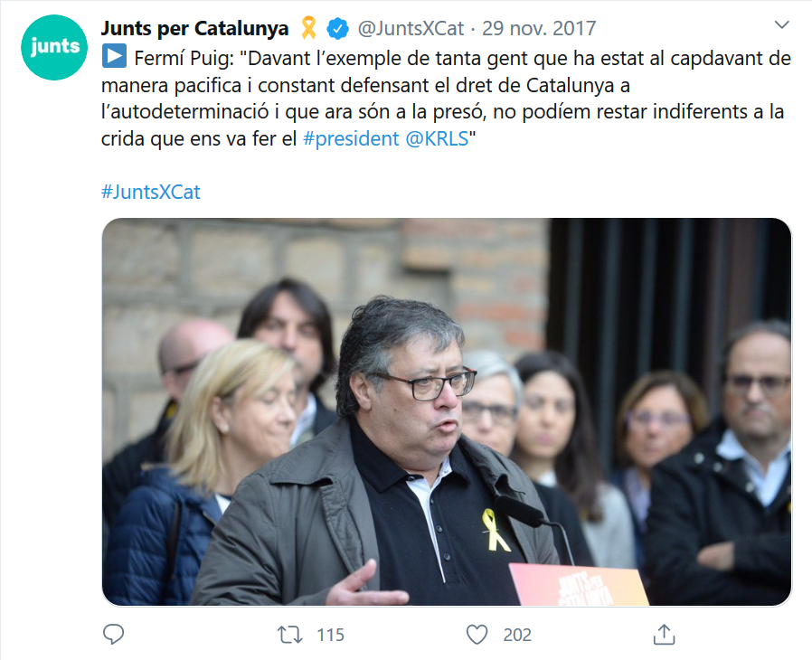Screen dimensions: 812x660
Task: Click the tweet text beginning Fermí Puig
Action: click(446, 99)
